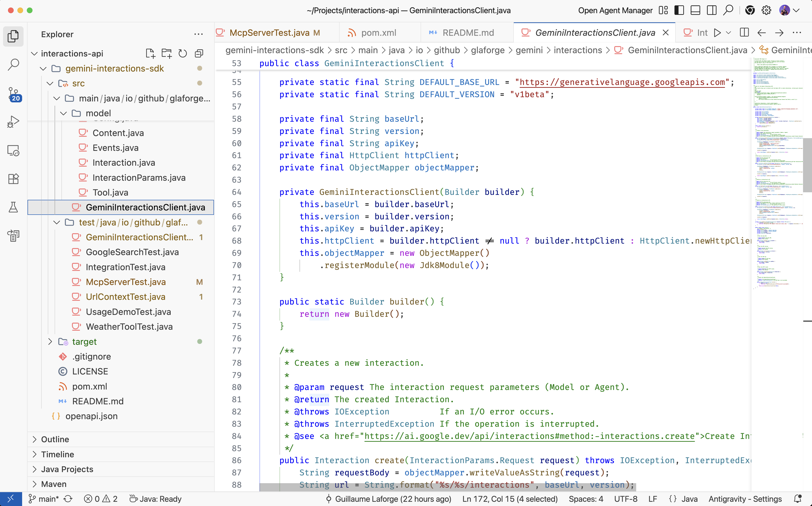Click the notifications bell in status bar
The width and height of the screenshot is (812, 506).
[x=798, y=499]
